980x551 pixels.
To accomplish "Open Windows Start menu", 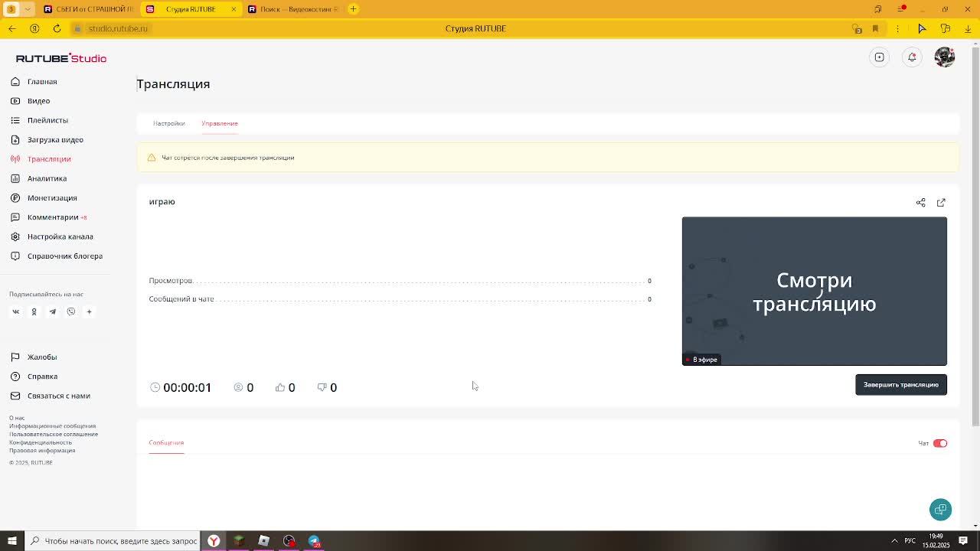I will coord(12,541).
